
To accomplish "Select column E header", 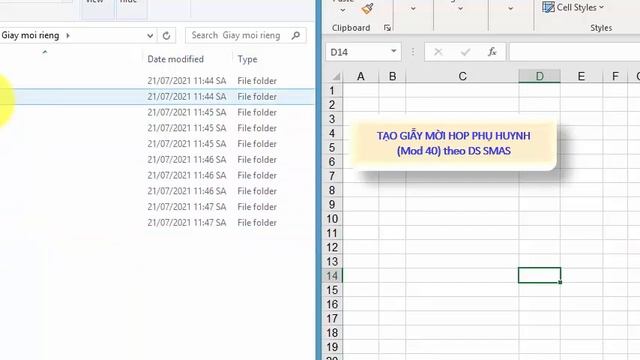I will coord(581,76).
